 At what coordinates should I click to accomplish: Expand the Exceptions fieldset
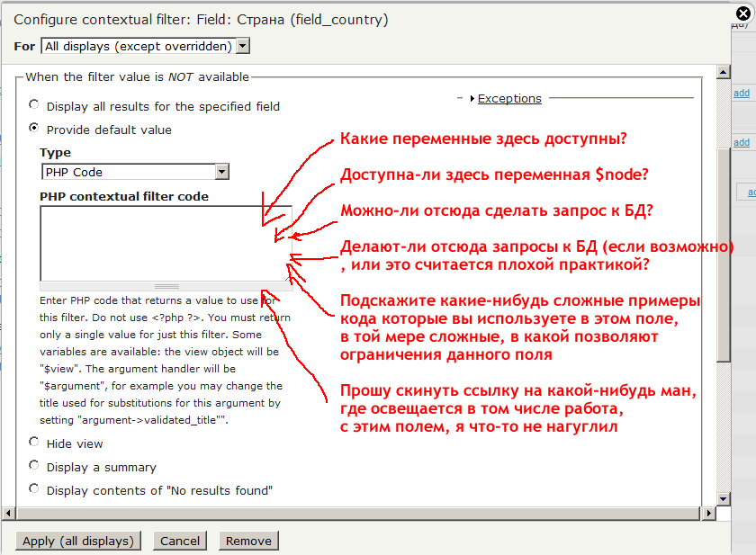tap(509, 98)
